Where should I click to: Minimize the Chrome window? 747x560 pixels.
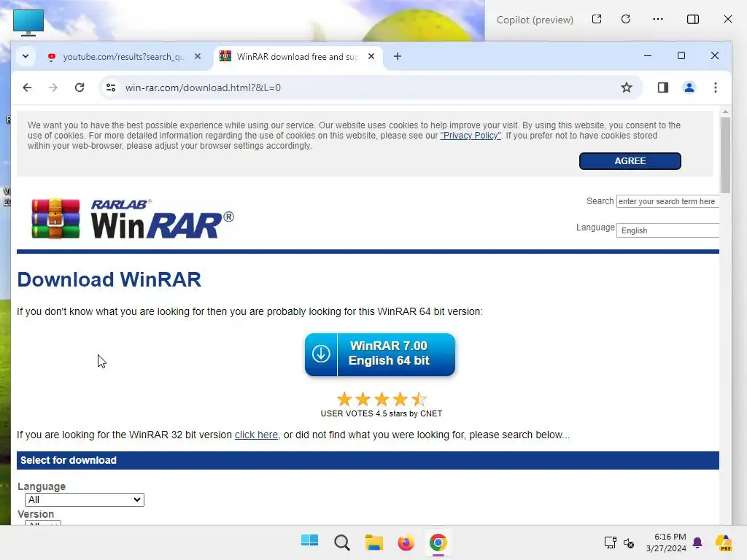(648, 55)
